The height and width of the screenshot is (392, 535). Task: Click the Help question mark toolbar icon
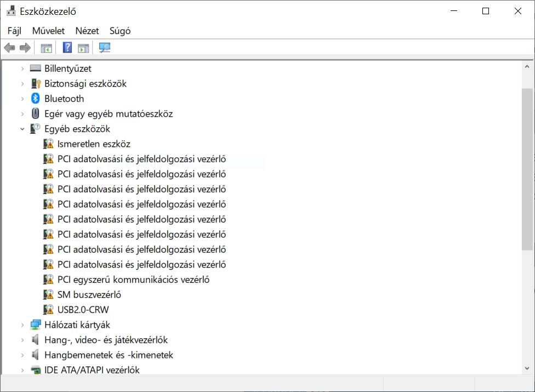pos(67,47)
